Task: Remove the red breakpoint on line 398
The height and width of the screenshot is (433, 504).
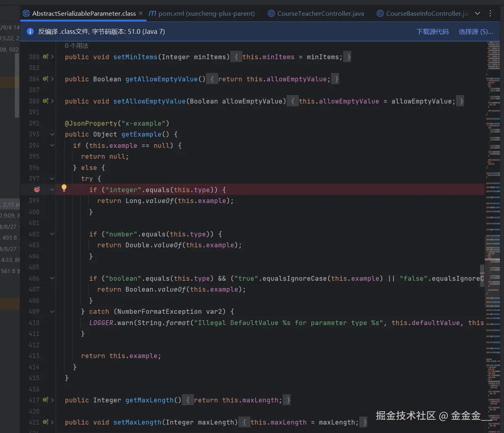Action: click(37, 189)
